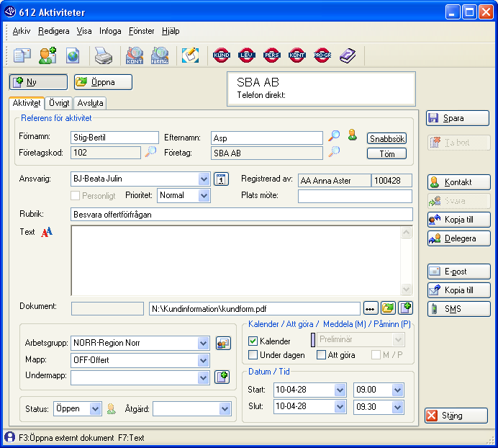Check the Att göra checkbox
Image resolution: width=498 pixels, height=448 pixels.
[x=321, y=355]
